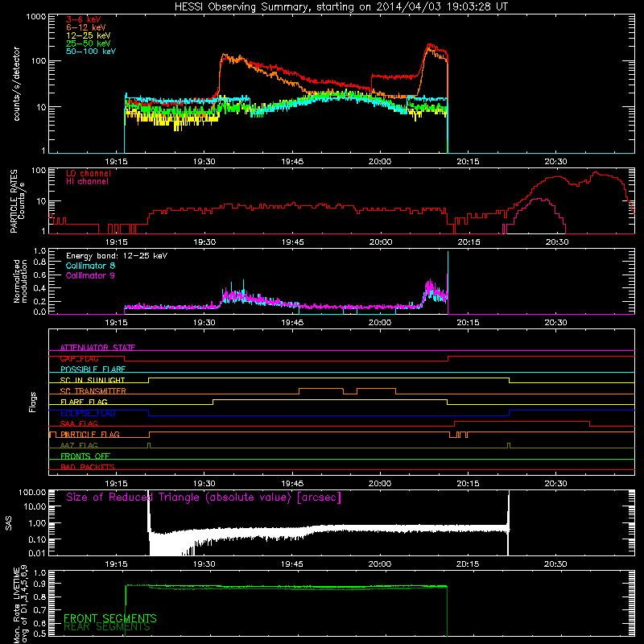
Task: Click the LO channel legend label
Action: coord(89,173)
